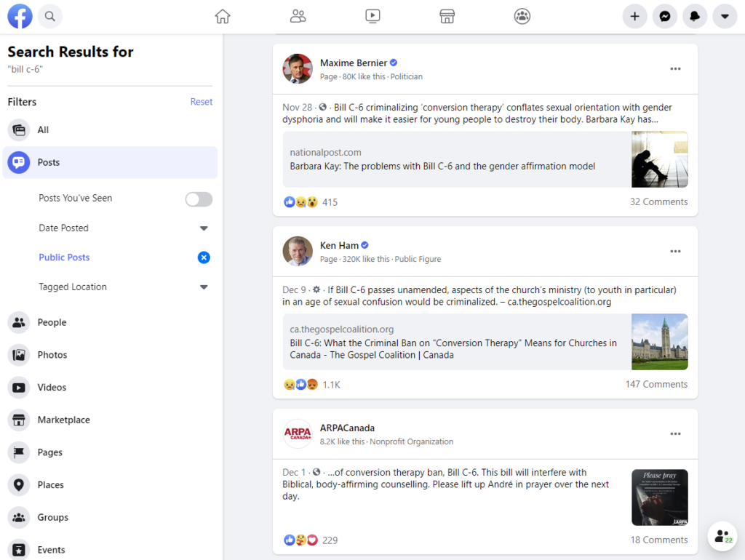The width and height of the screenshot is (745, 560).
Task: Select the Marketplace filter in sidebar
Action: [x=110, y=420]
